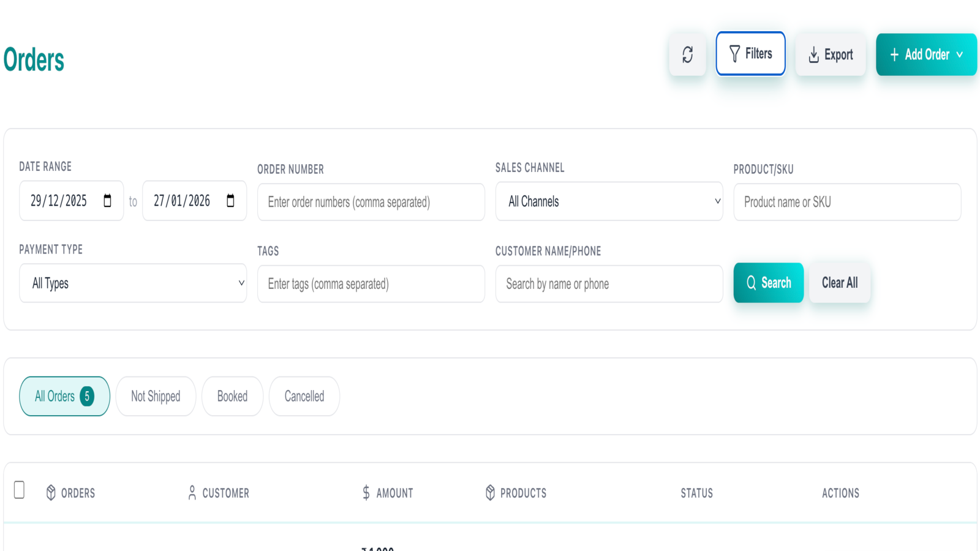Focus the end date field 27/01/2026
The height and width of the screenshot is (551, 980).
pyautogui.click(x=194, y=201)
